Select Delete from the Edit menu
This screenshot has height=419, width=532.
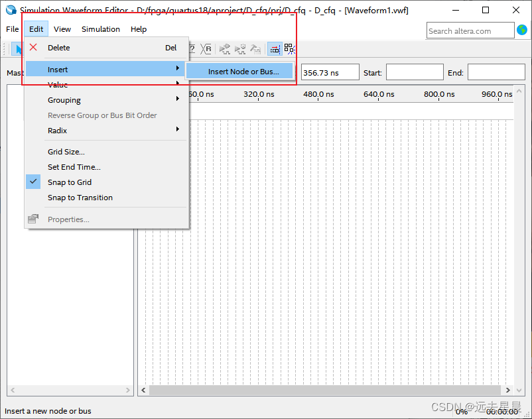[x=106, y=48]
